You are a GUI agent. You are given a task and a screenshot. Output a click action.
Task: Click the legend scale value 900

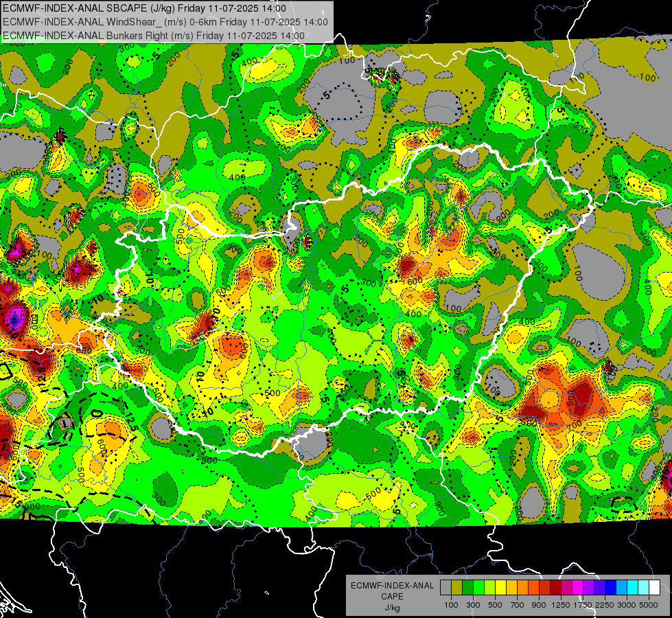(x=539, y=605)
